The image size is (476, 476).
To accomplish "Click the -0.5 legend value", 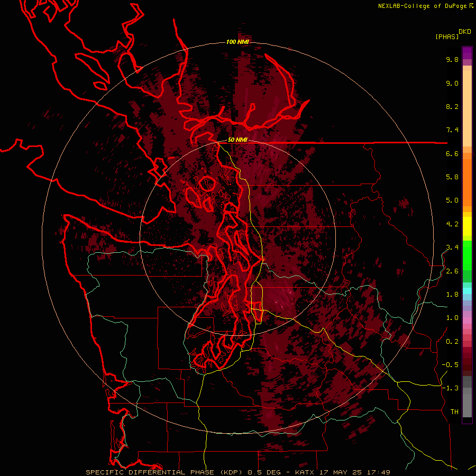I will (x=450, y=365).
